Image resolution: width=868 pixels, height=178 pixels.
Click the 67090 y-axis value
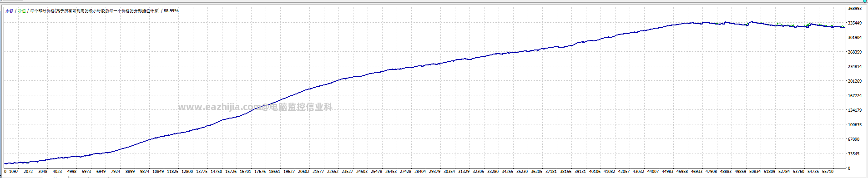[854, 139]
